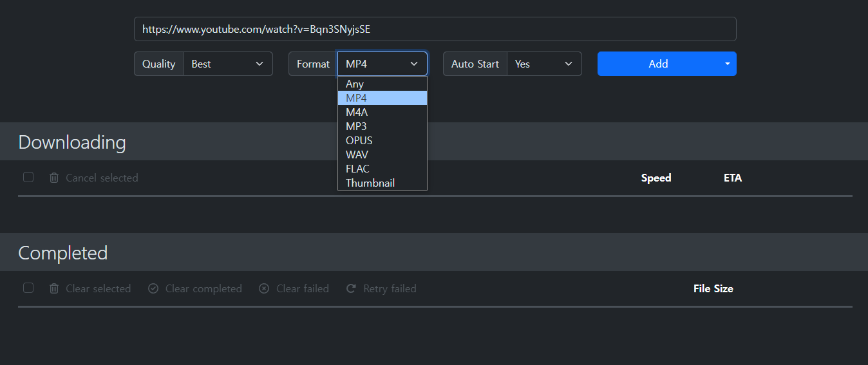Image resolution: width=868 pixels, height=365 pixels.
Task: Tick the select-all checkbox in Downloading section
Action: point(28,177)
